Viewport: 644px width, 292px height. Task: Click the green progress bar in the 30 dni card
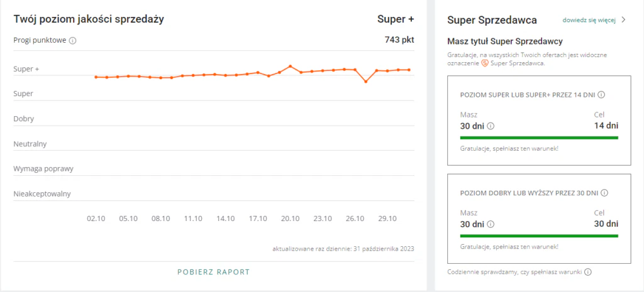click(539, 235)
